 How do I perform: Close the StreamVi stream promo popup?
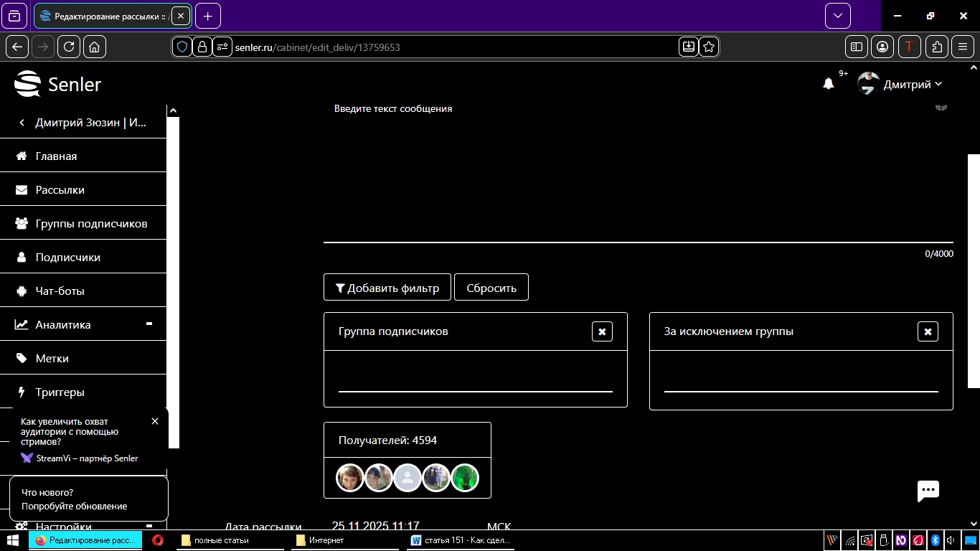point(155,421)
